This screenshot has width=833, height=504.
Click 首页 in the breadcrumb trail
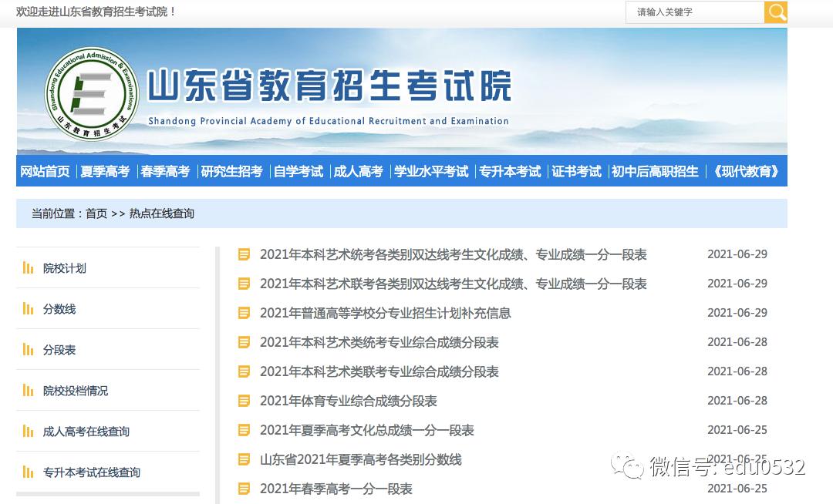pos(94,213)
